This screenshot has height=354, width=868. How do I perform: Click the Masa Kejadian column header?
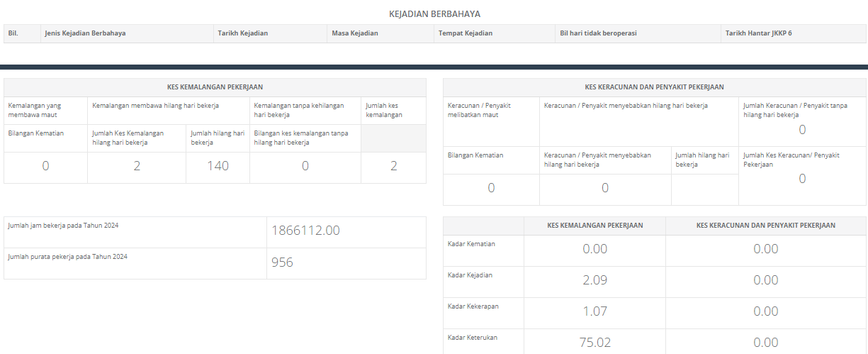[355, 33]
